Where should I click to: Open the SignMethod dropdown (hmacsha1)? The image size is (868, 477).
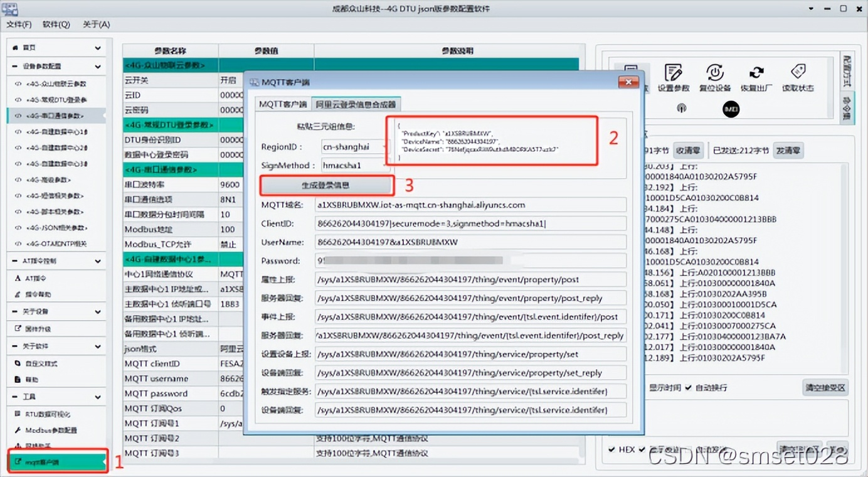click(355, 165)
